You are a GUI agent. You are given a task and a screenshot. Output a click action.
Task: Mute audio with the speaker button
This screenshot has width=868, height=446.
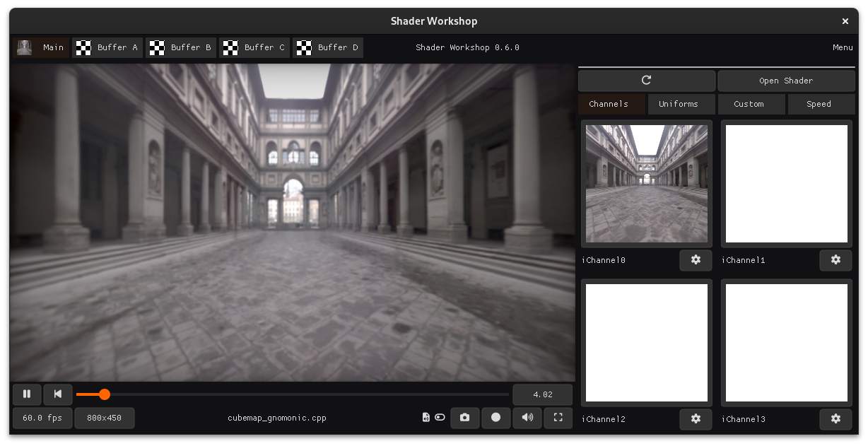[x=527, y=418]
